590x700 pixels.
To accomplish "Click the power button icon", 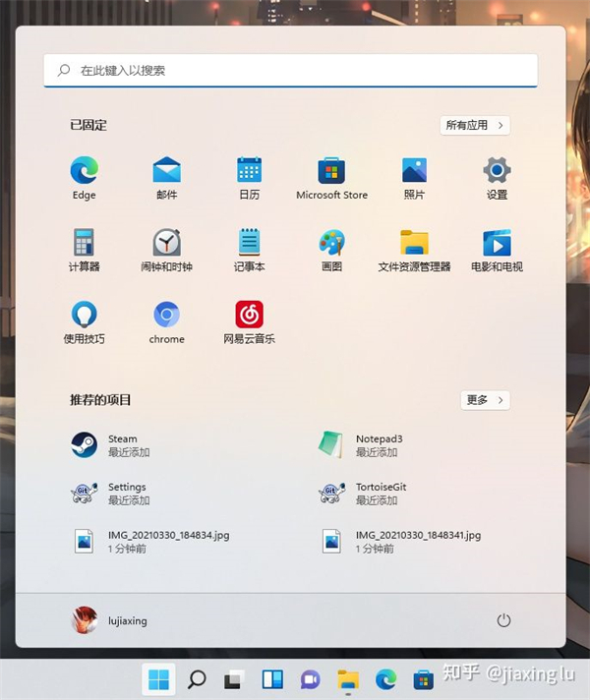I will click(x=503, y=620).
